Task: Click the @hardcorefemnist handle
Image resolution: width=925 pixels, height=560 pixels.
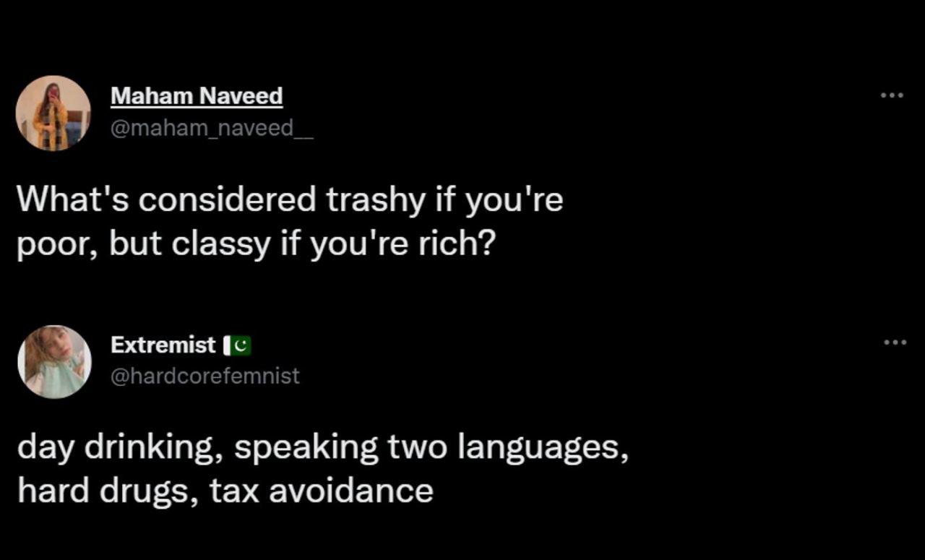Action: point(205,376)
